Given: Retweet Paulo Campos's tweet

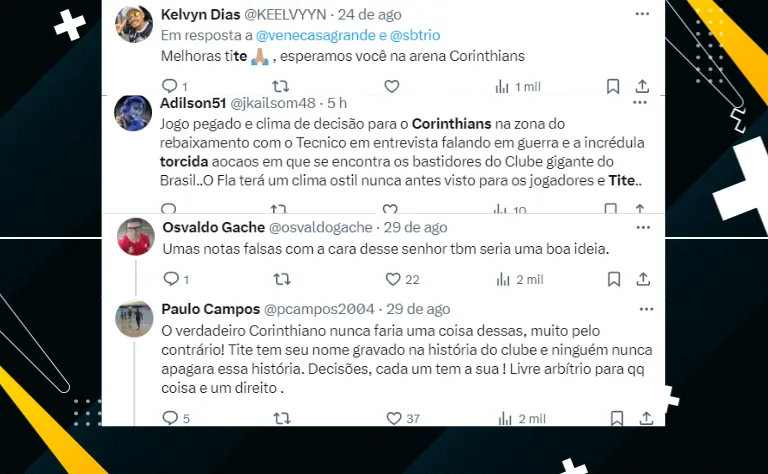Looking at the screenshot, I should [x=282, y=418].
